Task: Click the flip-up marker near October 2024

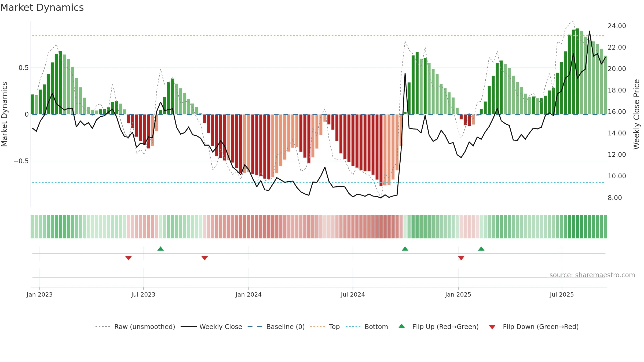Action: click(405, 249)
